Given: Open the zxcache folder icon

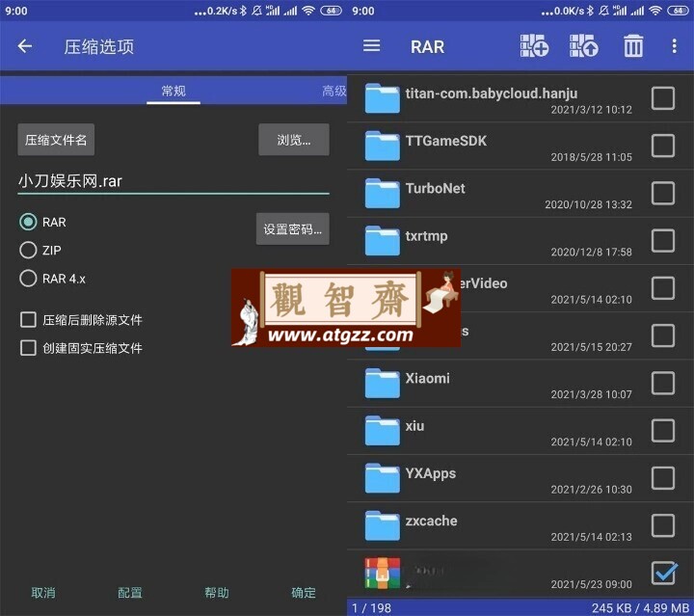Looking at the screenshot, I should (383, 525).
